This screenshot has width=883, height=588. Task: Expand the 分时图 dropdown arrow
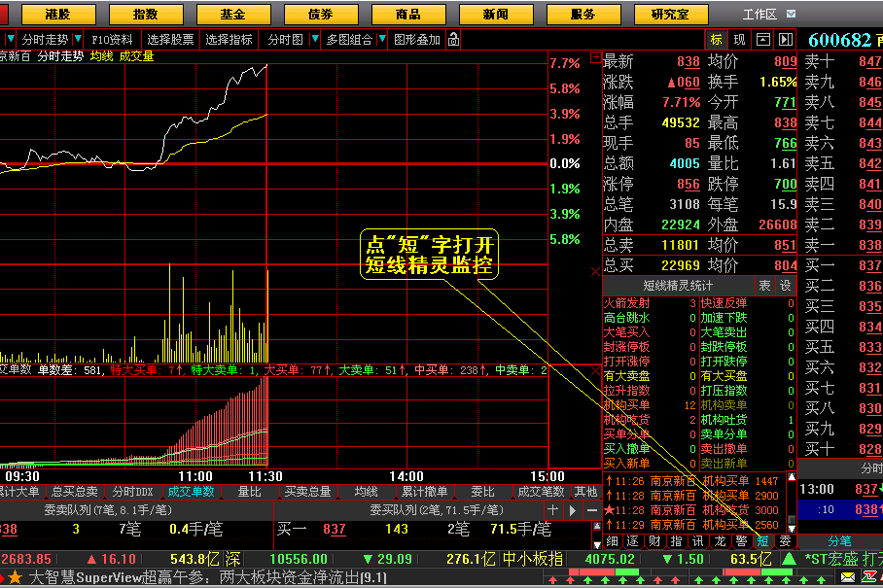[315, 39]
